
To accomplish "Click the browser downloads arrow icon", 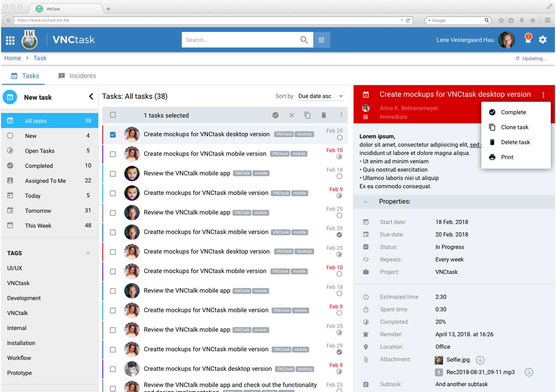I will (x=522, y=20).
